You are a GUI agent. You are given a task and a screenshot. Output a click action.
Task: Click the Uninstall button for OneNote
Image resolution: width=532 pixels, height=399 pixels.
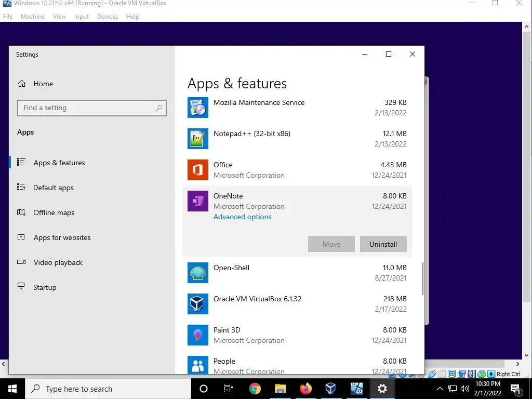(383, 244)
